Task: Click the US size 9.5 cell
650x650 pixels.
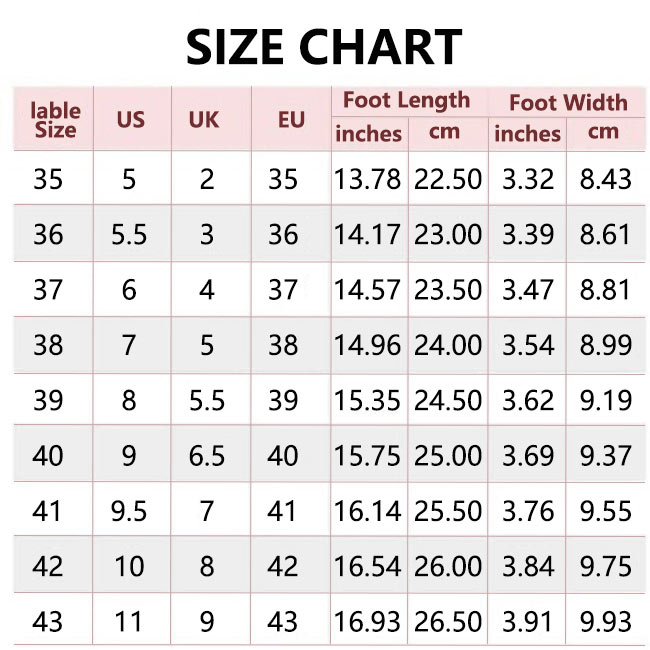Action: [129, 511]
